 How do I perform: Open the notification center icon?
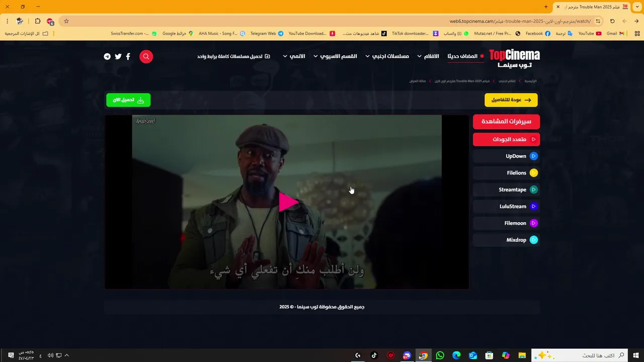11,355
